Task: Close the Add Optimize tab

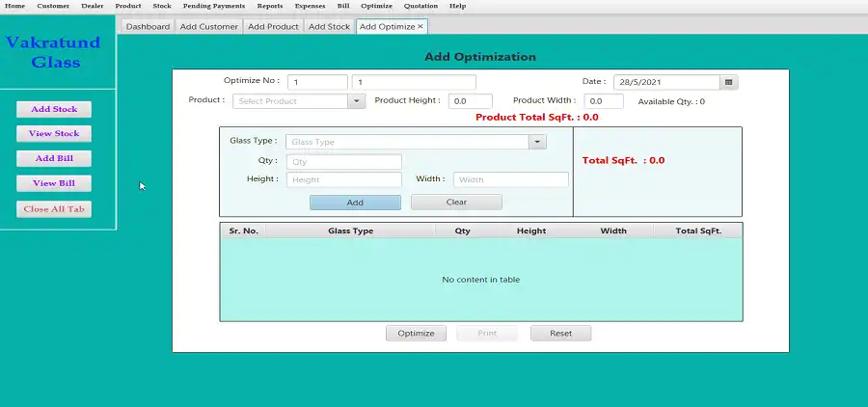Action: point(420,27)
